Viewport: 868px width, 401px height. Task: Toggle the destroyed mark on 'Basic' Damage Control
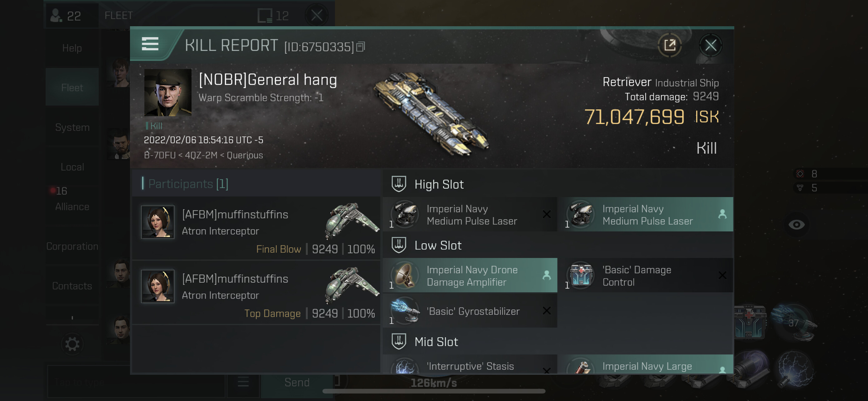click(722, 275)
